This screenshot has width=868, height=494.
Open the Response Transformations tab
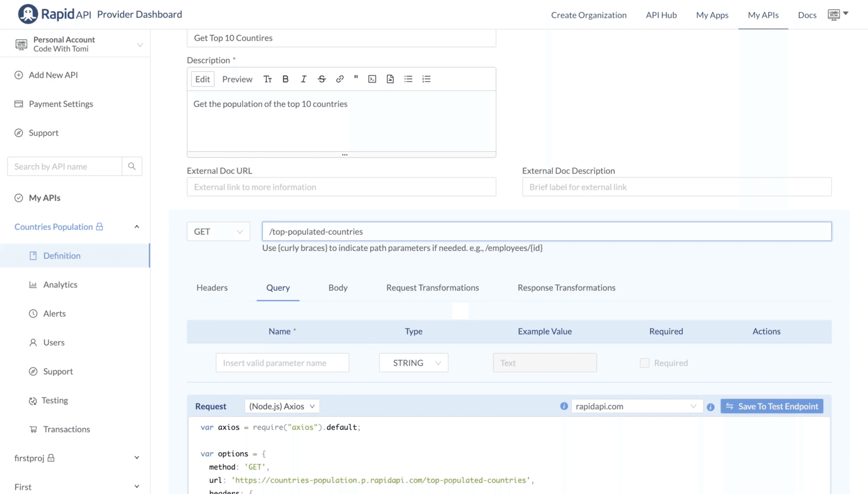tap(566, 288)
